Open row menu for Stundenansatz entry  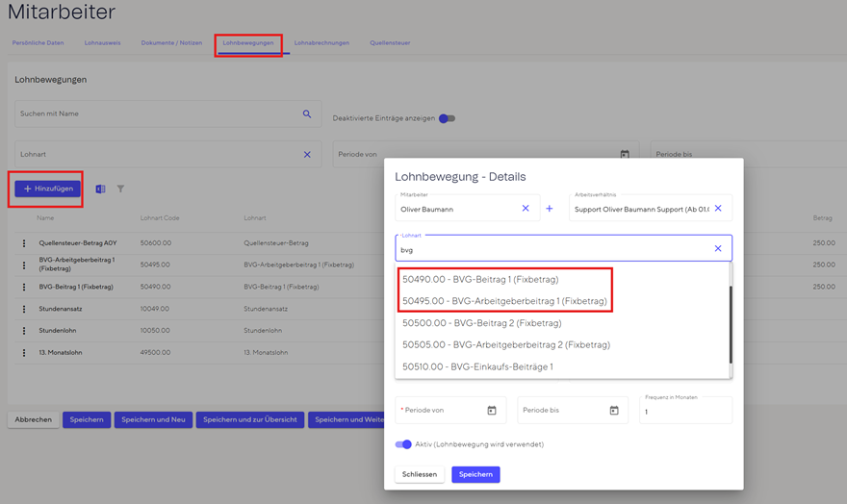pos(24,309)
